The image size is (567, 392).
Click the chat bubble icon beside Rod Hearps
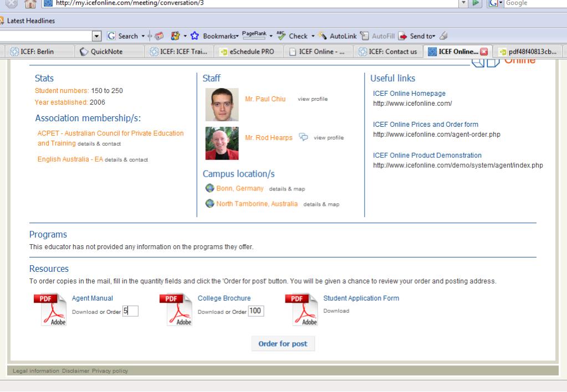[303, 137]
